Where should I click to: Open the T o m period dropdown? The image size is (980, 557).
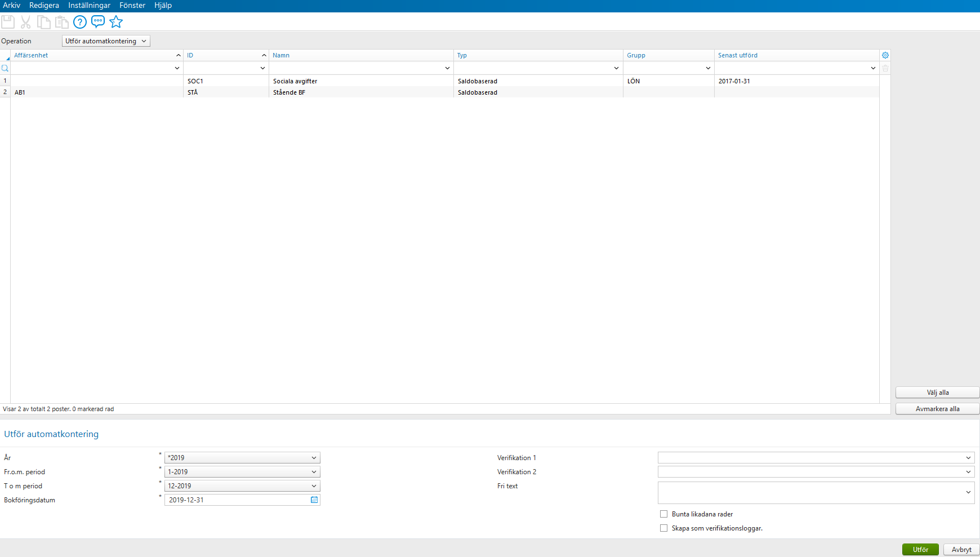[x=314, y=485]
